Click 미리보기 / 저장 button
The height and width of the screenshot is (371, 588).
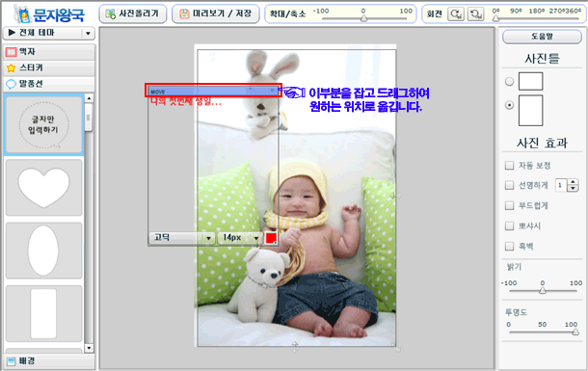tap(216, 13)
